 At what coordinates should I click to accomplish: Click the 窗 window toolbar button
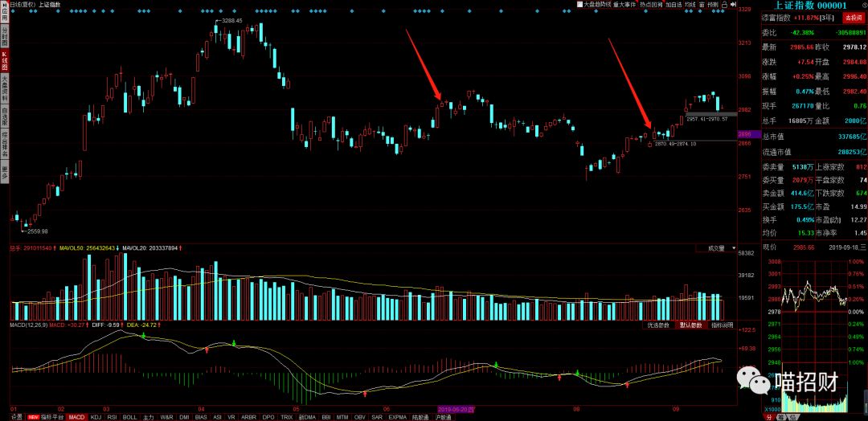pos(702,5)
